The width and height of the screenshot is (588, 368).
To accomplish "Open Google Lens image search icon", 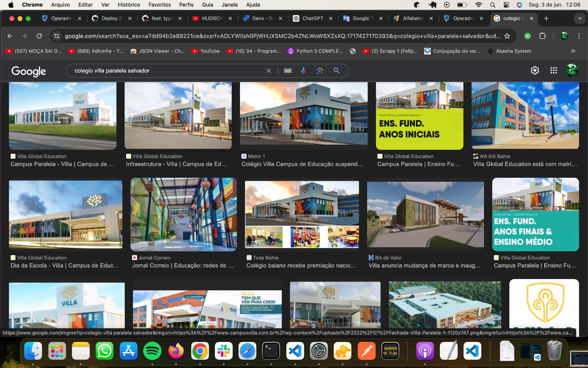I will (x=320, y=71).
